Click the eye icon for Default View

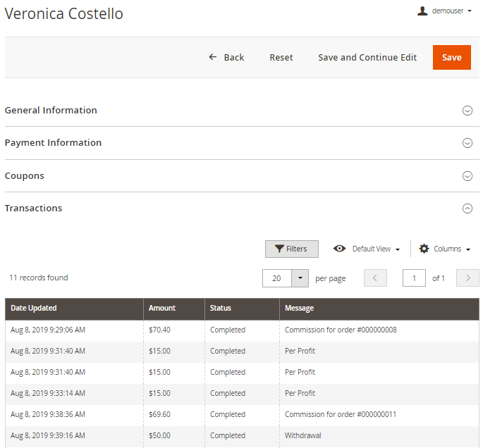[x=340, y=249]
